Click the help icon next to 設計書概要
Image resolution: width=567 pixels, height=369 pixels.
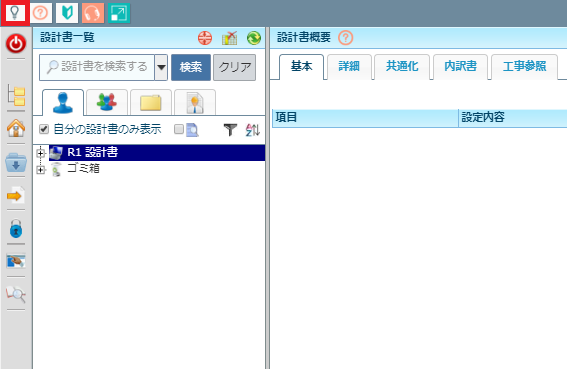click(x=345, y=38)
